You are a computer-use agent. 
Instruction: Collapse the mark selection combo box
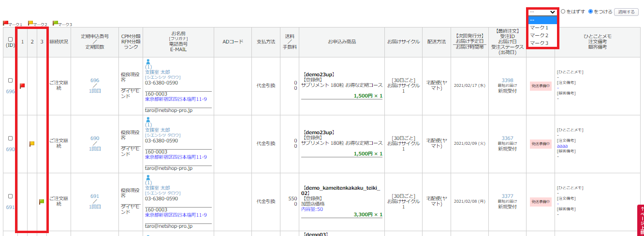(543, 12)
